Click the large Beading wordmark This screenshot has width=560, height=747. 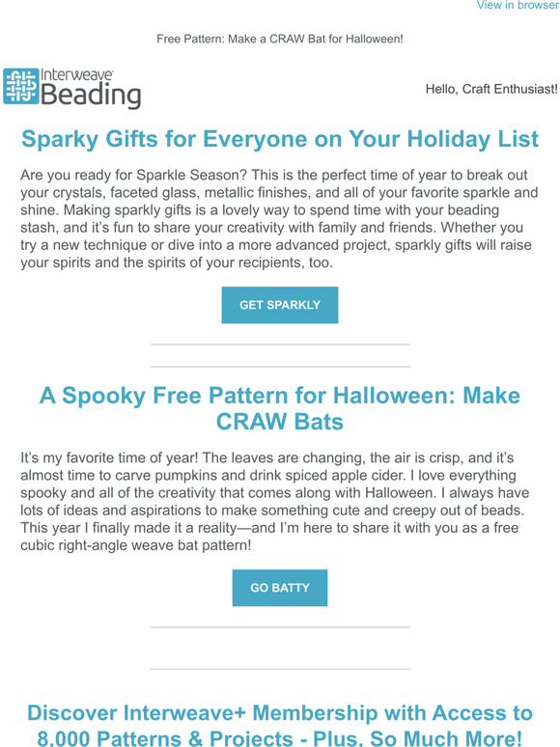click(91, 96)
